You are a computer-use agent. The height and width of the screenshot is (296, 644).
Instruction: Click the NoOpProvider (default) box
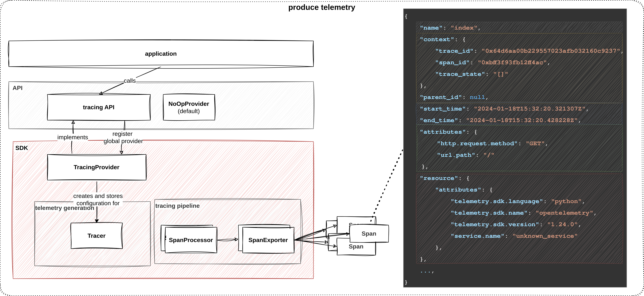(x=189, y=107)
